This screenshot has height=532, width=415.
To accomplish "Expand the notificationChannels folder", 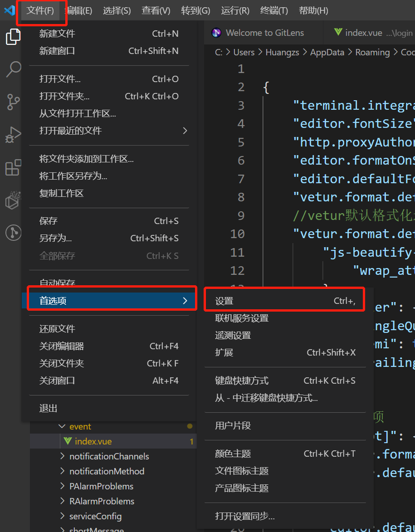I will point(113,456).
